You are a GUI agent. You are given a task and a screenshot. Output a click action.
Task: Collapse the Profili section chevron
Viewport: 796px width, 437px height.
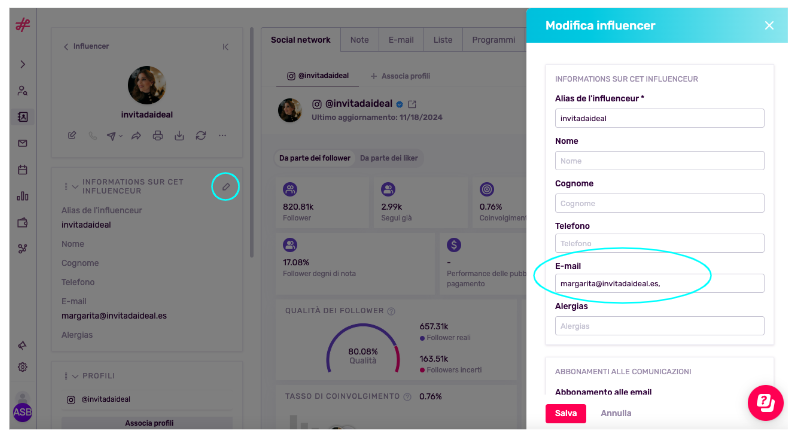click(75, 376)
